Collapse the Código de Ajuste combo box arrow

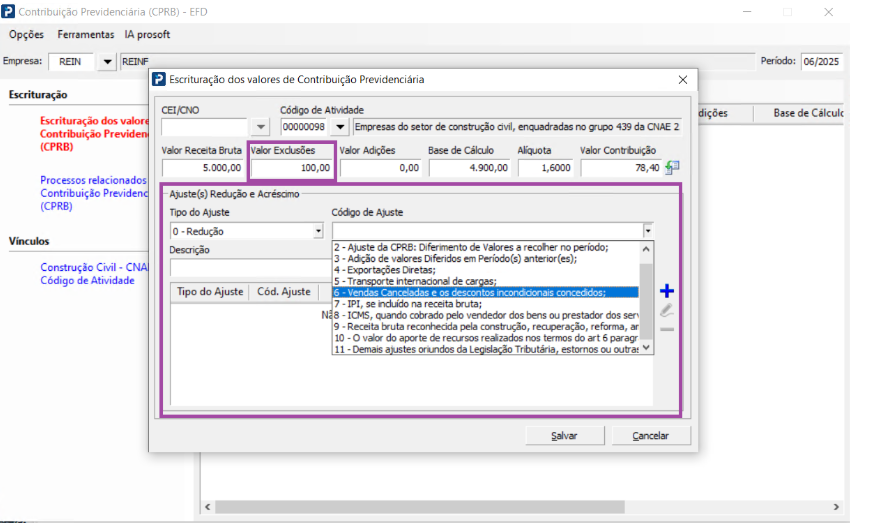(x=648, y=231)
